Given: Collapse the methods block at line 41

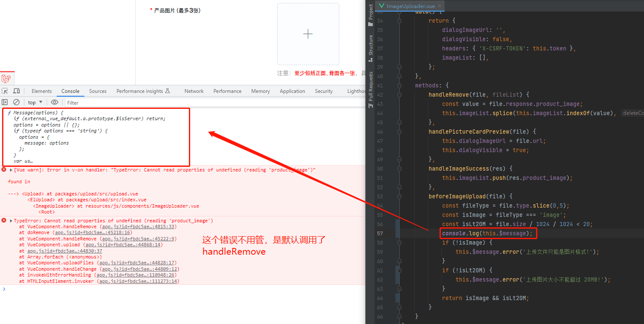Looking at the screenshot, I should 399,85.
